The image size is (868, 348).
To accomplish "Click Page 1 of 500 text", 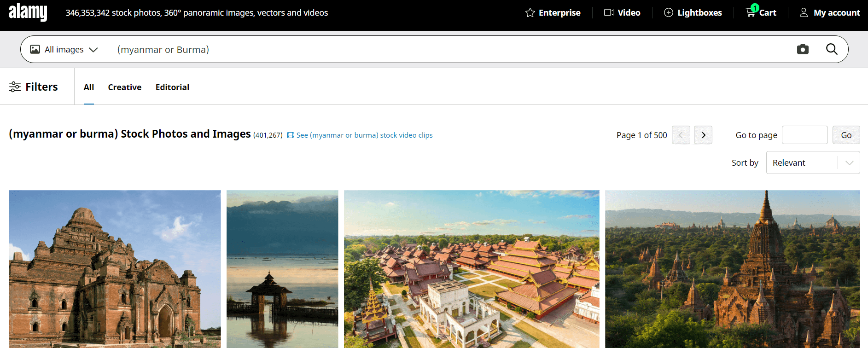I will click(x=642, y=135).
